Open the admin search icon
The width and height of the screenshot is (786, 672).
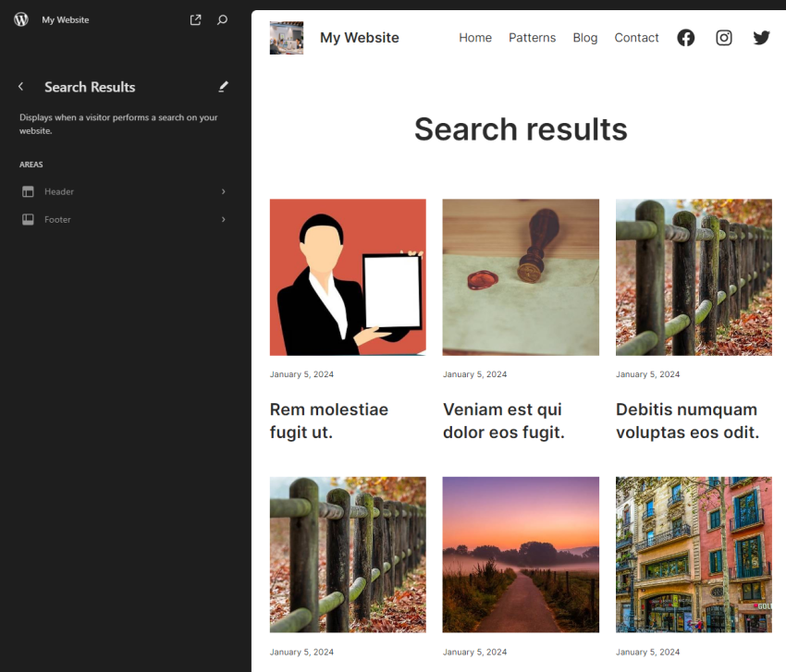(222, 18)
